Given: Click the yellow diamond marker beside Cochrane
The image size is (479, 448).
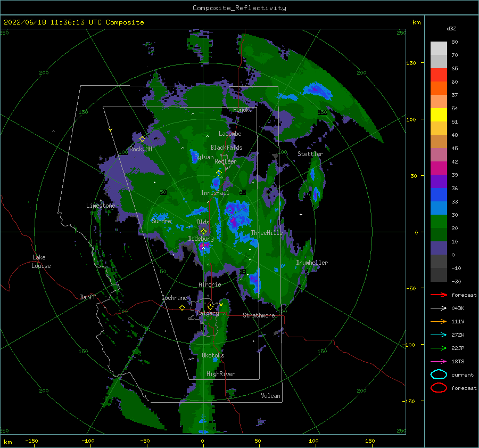Looking at the screenshot, I should pyautogui.click(x=182, y=307).
